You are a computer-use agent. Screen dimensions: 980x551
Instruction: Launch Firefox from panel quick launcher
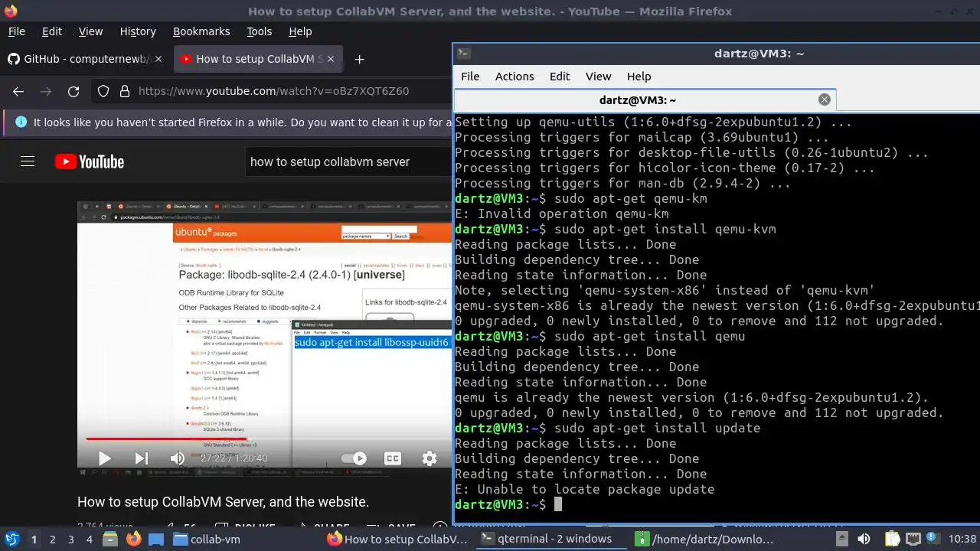tap(134, 539)
